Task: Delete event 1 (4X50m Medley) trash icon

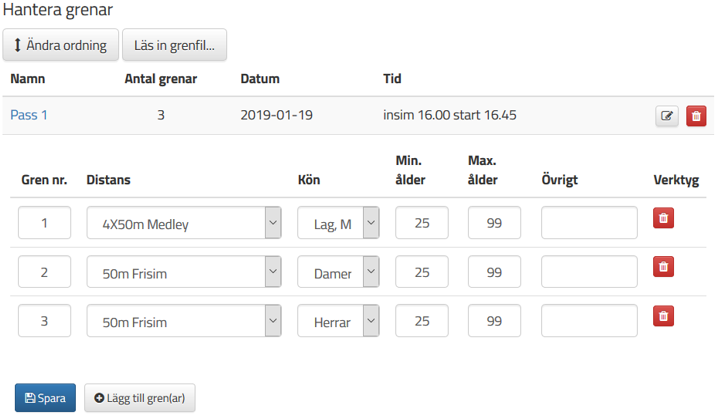Action: click(x=663, y=218)
